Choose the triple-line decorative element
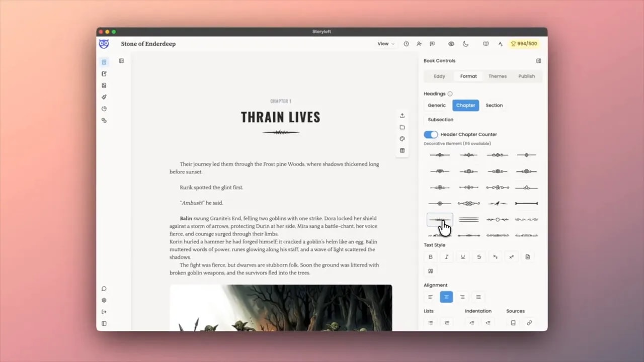The height and width of the screenshot is (362, 644). pos(468,220)
